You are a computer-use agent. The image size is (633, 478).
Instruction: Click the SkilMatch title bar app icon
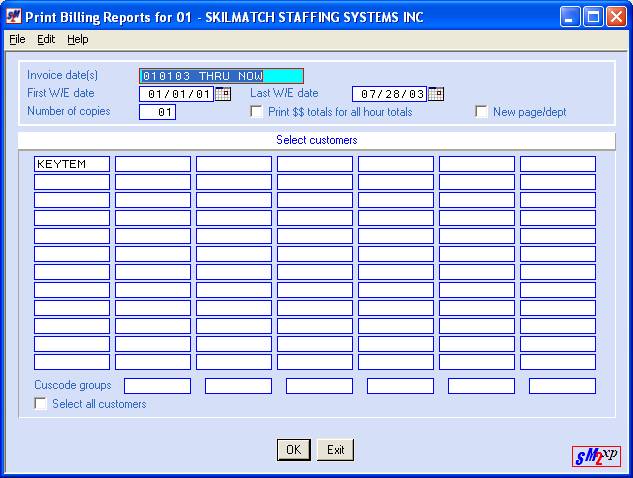(13, 17)
